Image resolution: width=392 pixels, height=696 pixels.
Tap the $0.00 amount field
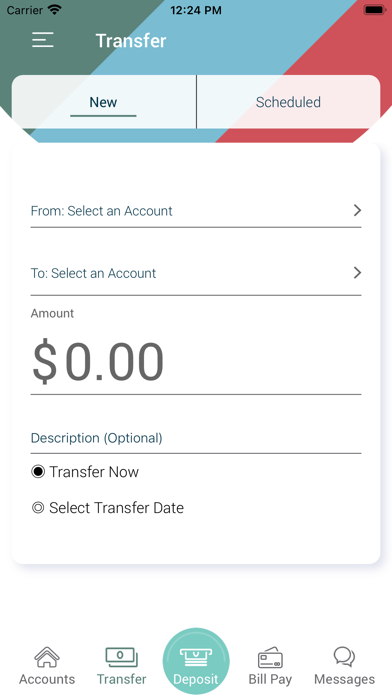[196, 362]
